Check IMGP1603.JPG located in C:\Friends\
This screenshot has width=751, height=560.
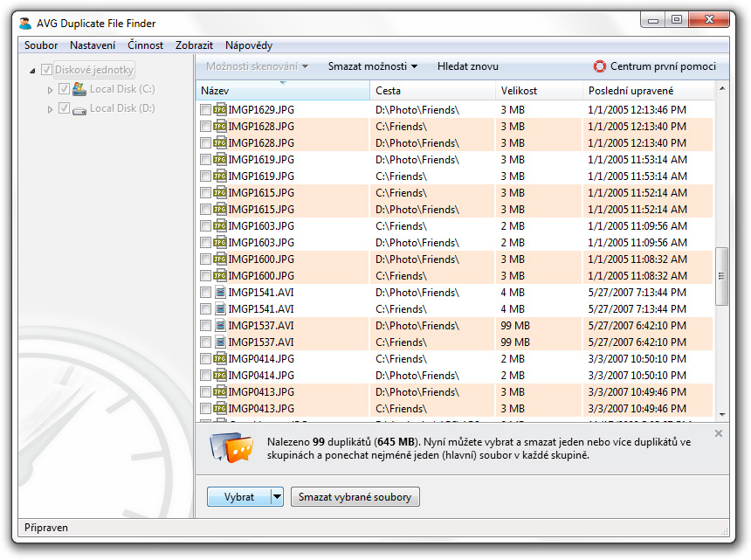pos(205,226)
